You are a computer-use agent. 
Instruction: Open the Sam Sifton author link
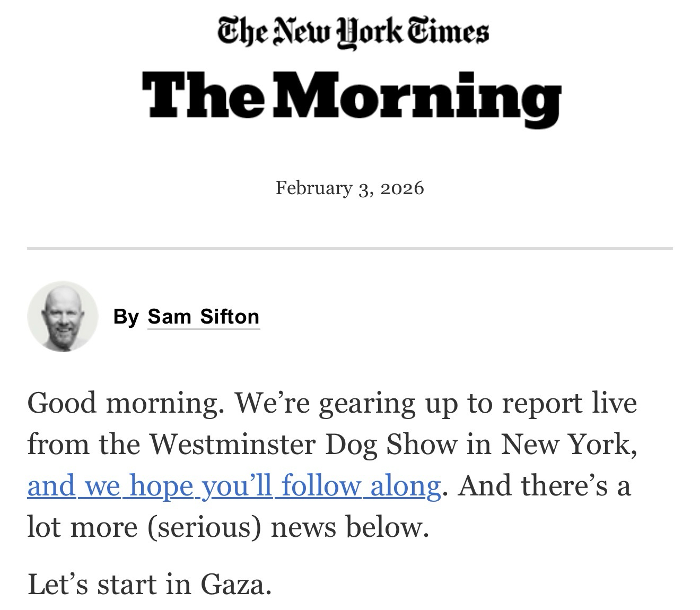204,317
